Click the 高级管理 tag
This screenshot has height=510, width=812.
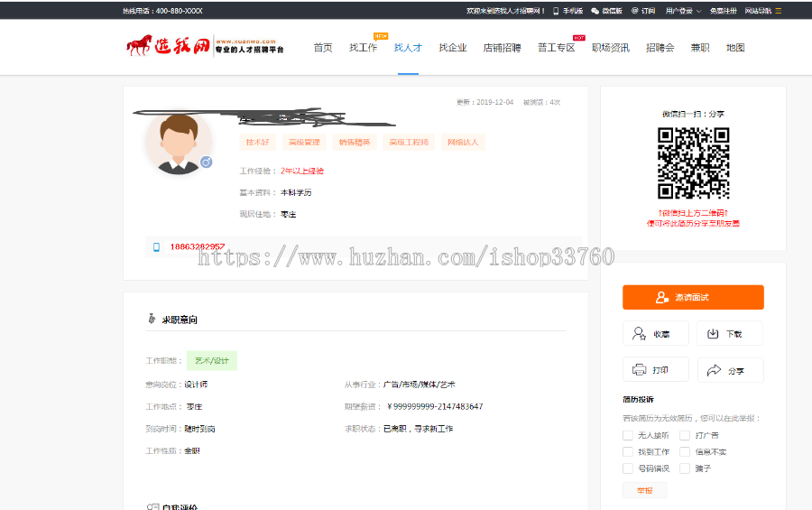click(x=304, y=142)
